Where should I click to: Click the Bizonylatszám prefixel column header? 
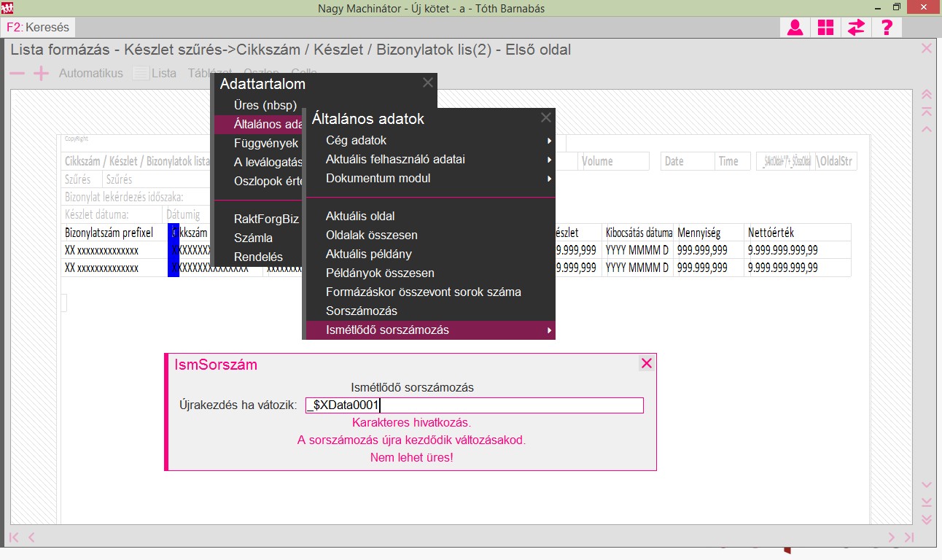coord(114,233)
